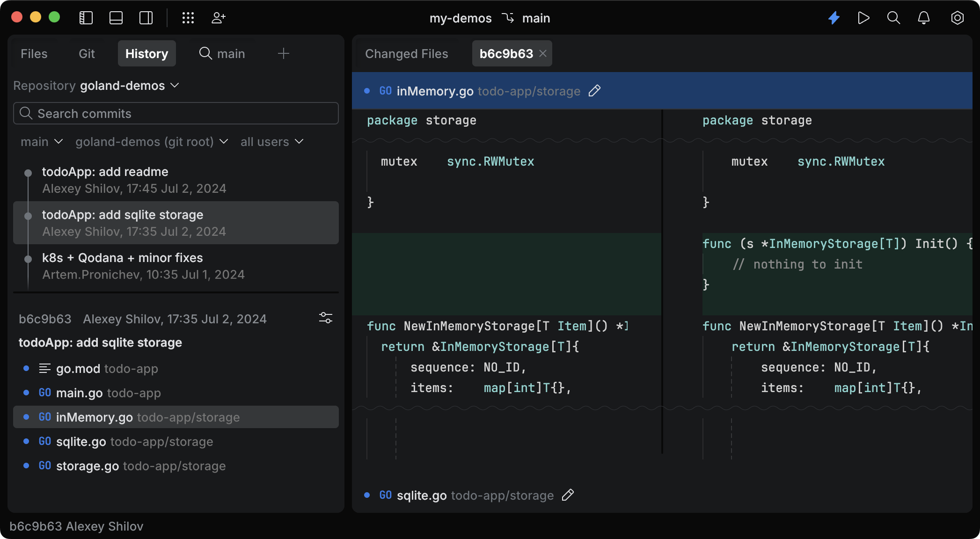The height and width of the screenshot is (539, 980).
Task: Launch the AI assistant lightning icon
Action: [834, 18]
